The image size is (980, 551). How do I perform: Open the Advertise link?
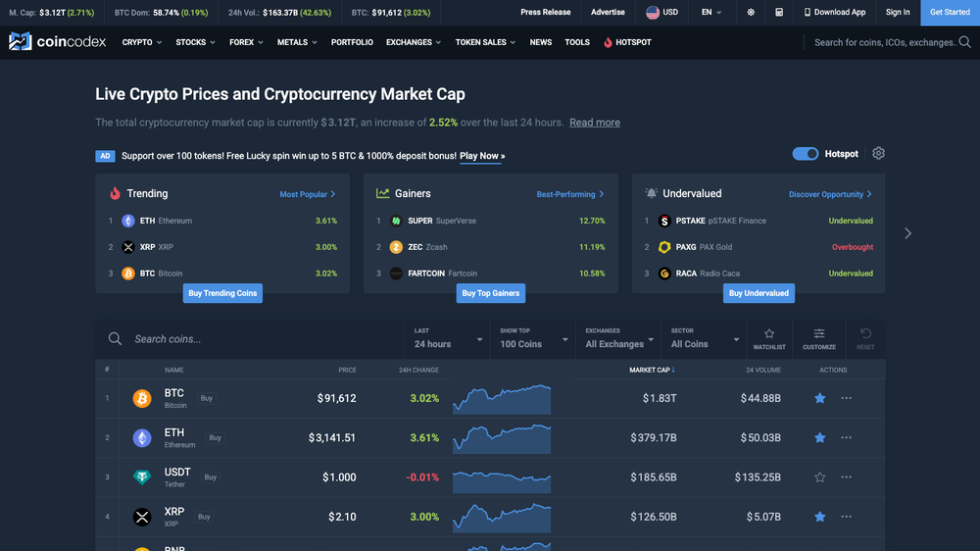(608, 12)
